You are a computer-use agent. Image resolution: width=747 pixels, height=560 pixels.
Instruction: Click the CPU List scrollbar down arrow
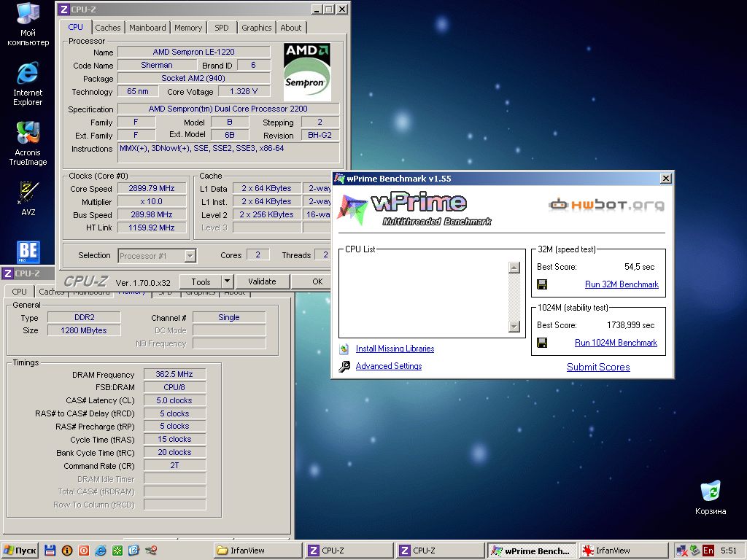coord(514,326)
